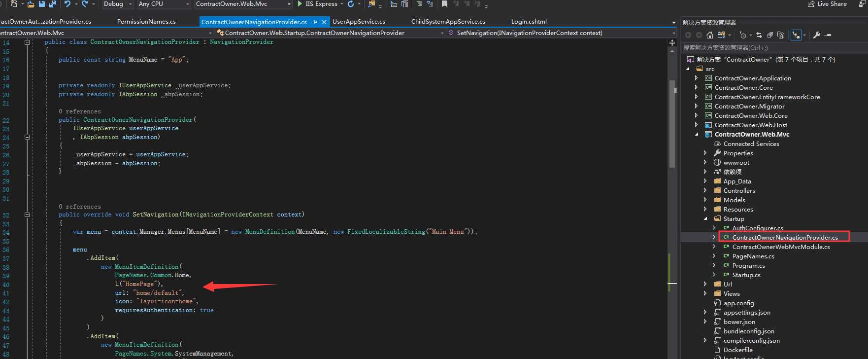Select ContractOwnerWebMvcModule.cs file

pos(781,247)
